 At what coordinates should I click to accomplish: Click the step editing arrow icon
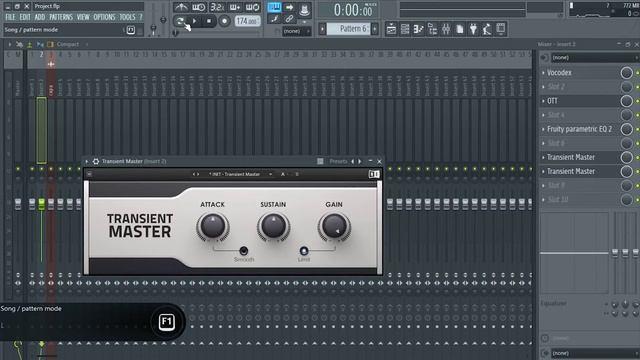289,7
